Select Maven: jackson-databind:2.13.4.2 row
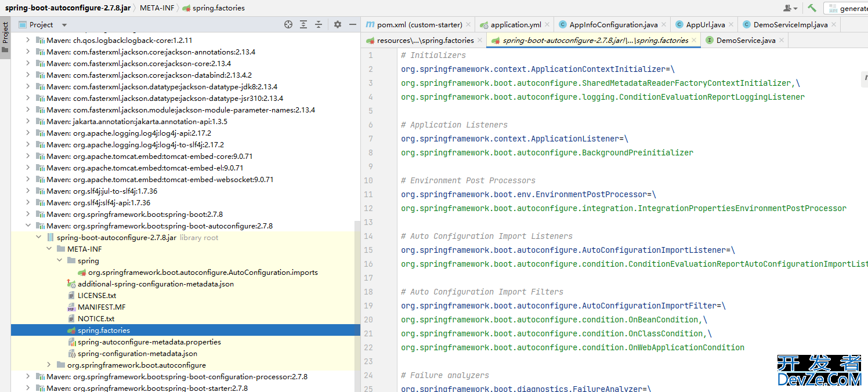This screenshot has width=868, height=392. 186,75
